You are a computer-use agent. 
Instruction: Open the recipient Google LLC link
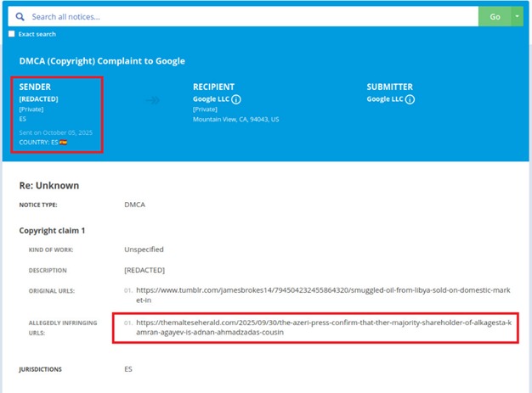click(x=211, y=99)
